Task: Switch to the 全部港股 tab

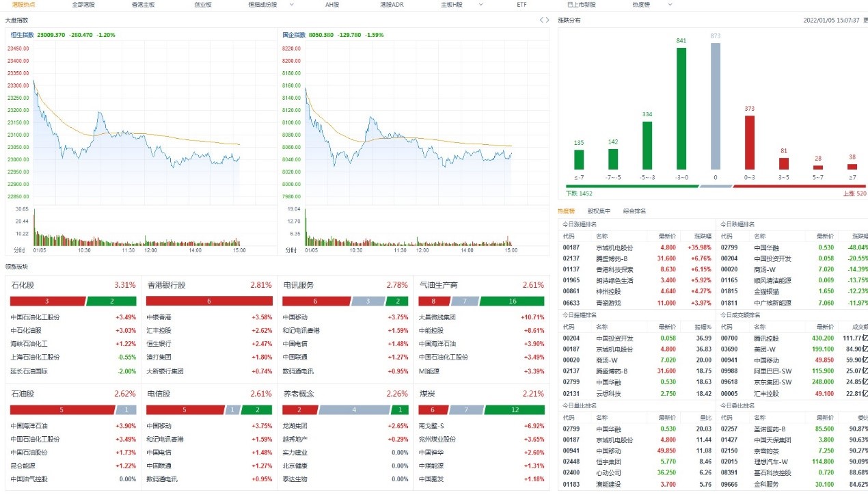Action: pyautogui.click(x=83, y=4)
